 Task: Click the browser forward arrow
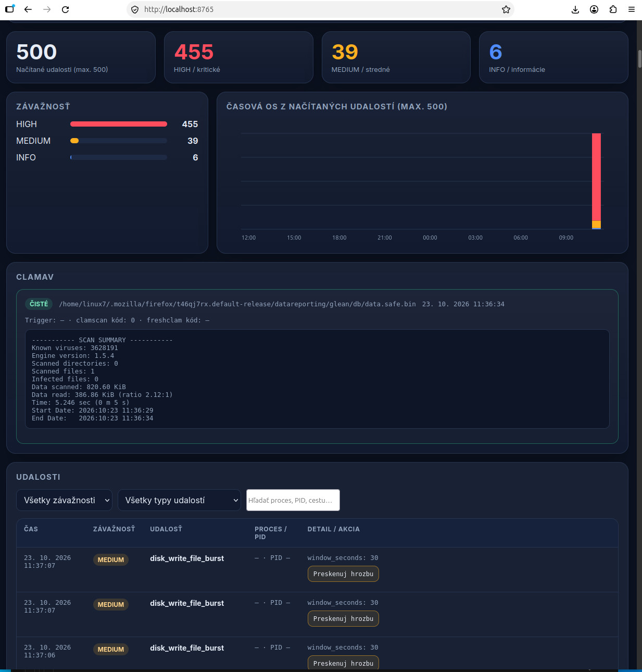coord(47,9)
